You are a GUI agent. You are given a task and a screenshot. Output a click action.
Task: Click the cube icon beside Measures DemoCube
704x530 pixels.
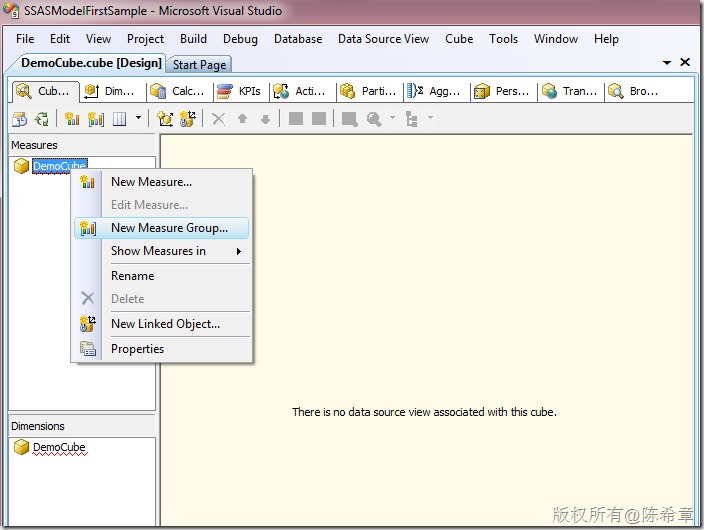(21, 166)
